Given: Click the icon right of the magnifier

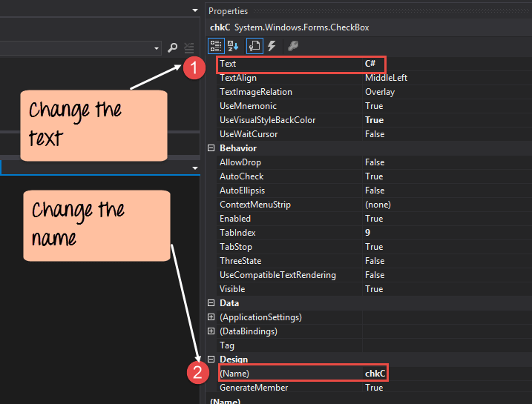Looking at the screenshot, I should 189,48.
